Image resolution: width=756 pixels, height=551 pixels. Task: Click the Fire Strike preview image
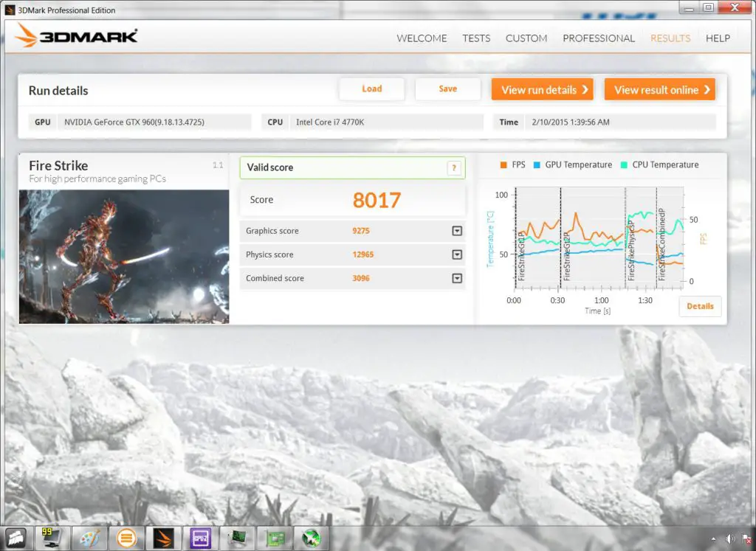pos(124,256)
